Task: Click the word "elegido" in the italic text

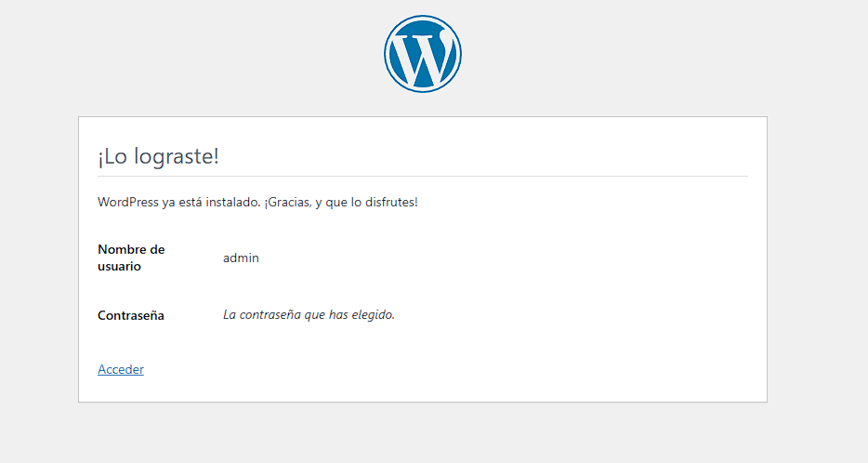Action: [x=373, y=314]
